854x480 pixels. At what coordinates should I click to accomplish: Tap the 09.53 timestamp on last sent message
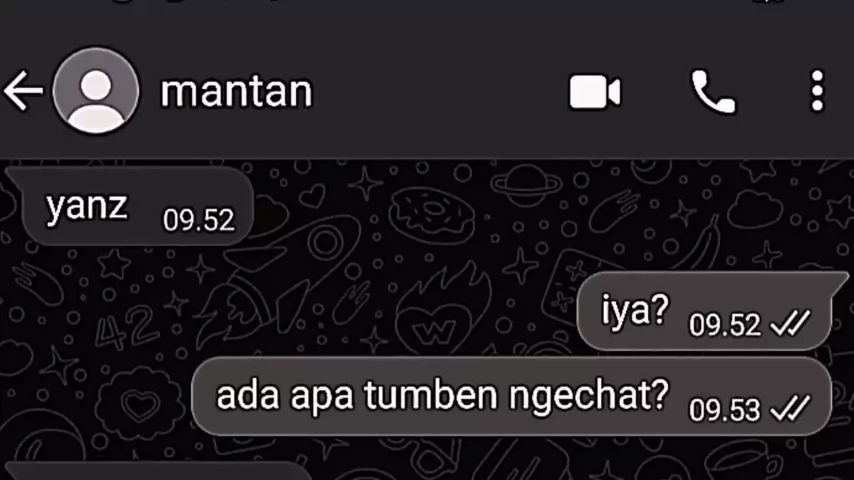[724, 410]
